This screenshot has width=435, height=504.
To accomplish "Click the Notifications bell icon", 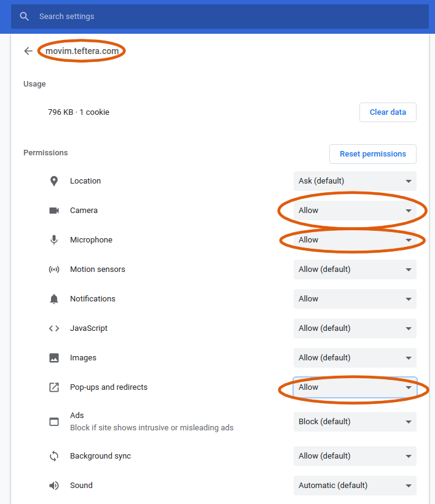I will (54, 299).
